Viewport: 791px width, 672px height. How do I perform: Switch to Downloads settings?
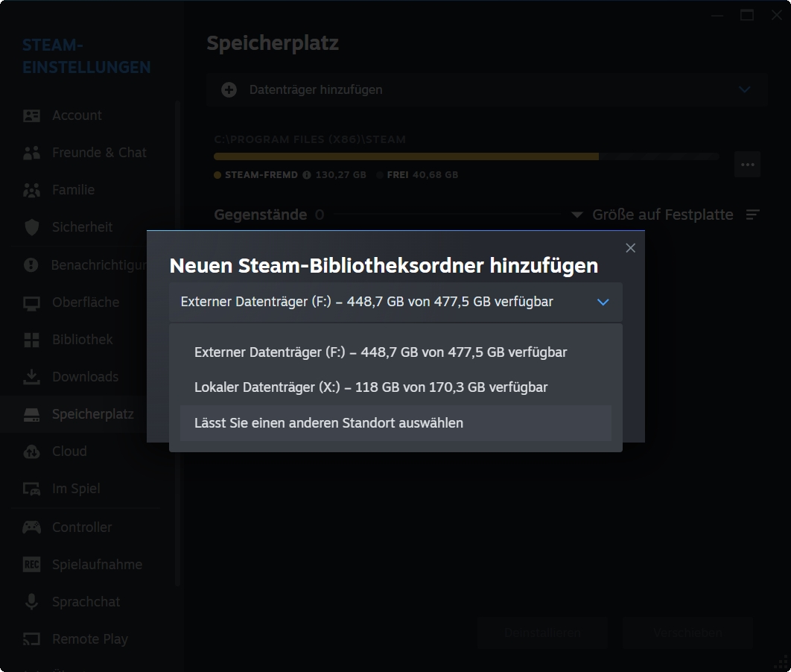point(85,377)
